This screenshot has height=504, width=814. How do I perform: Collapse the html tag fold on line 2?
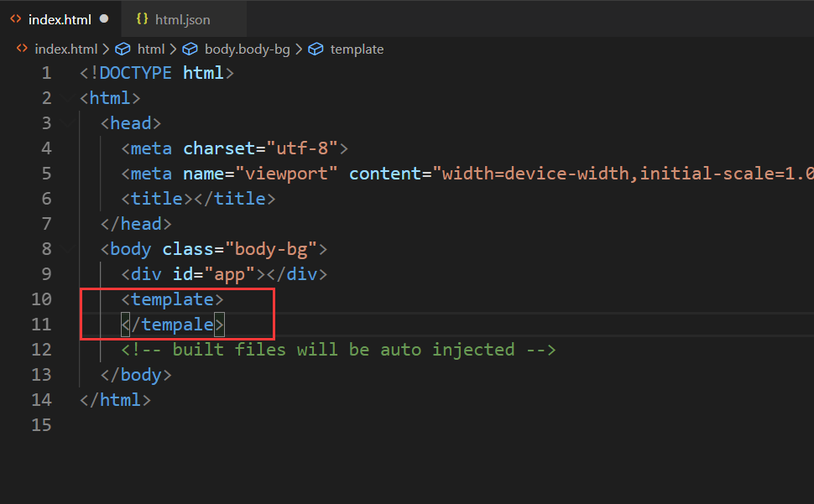pyautogui.click(x=66, y=97)
